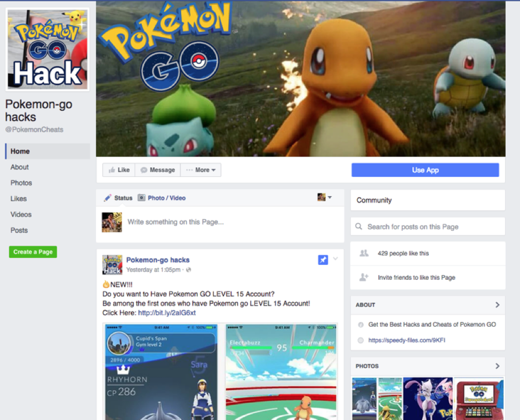This screenshot has width=520, height=420.
Task: Click the Pokemon GO Hack profile picture
Action: point(48,49)
